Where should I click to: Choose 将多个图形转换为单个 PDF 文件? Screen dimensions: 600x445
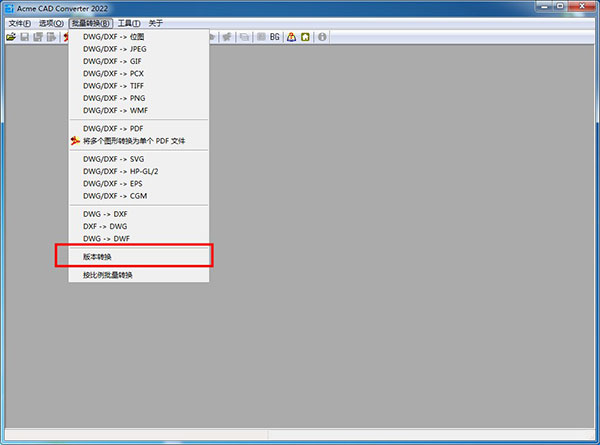click(139, 141)
